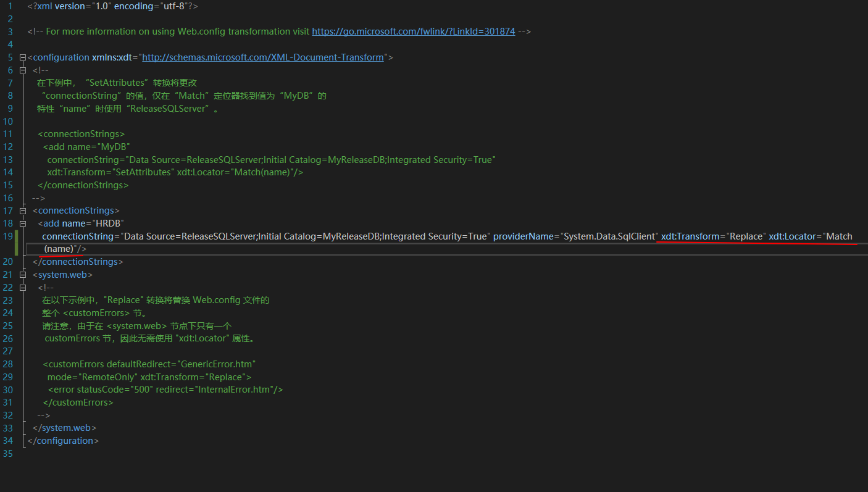
Task: Collapse the system.web fold on line 21
Action: (x=23, y=275)
